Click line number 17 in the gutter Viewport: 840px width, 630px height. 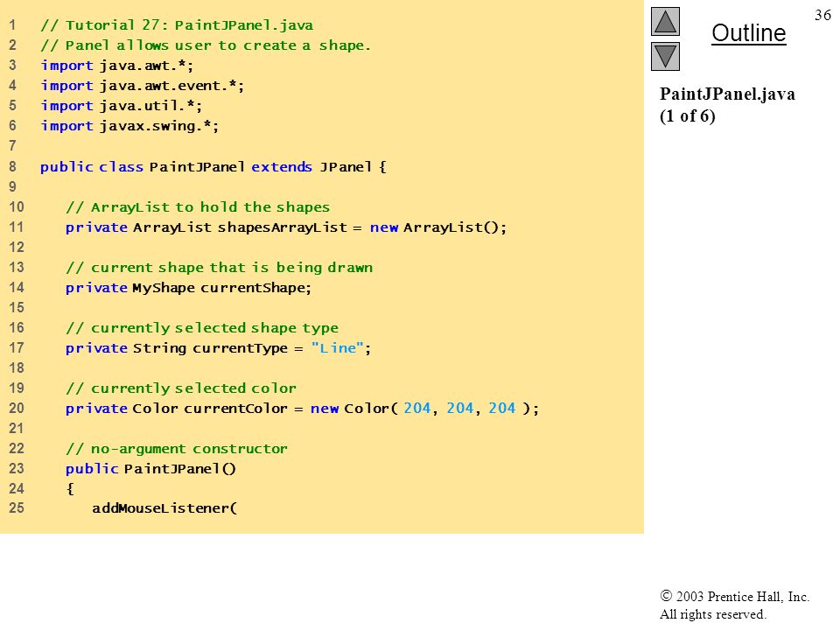point(17,347)
